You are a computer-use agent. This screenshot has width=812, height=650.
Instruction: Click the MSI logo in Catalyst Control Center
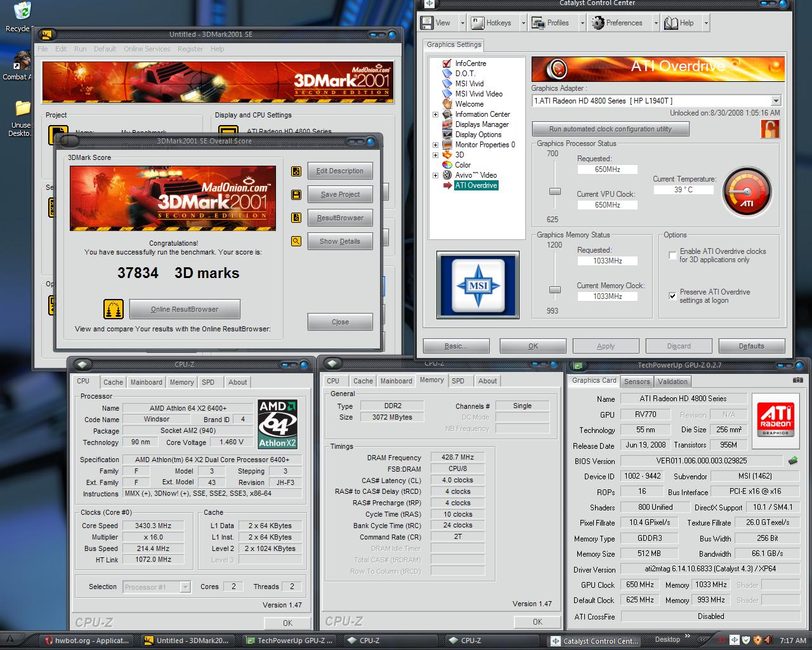[478, 285]
